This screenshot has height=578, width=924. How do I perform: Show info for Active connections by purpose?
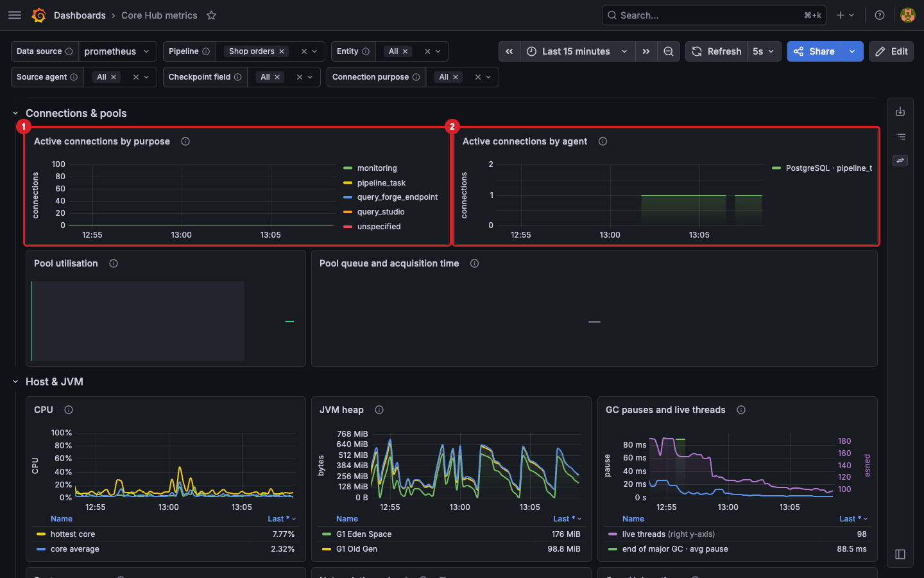185,141
